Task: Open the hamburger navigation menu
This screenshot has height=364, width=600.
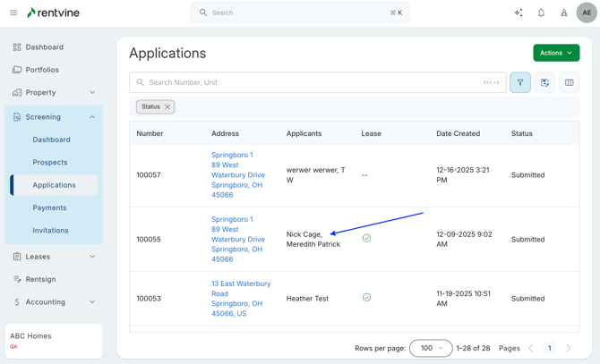Action: tap(13, 13)
